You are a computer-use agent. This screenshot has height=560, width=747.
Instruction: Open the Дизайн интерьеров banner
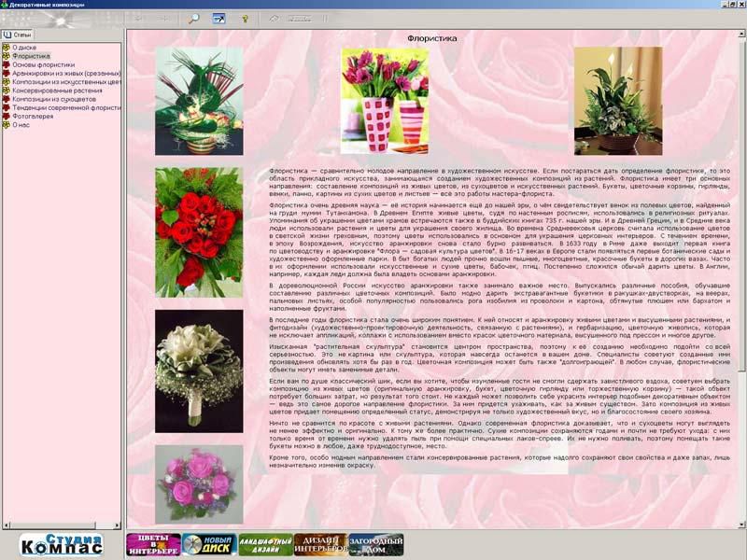pyautogui.click(x=320, y=544)
